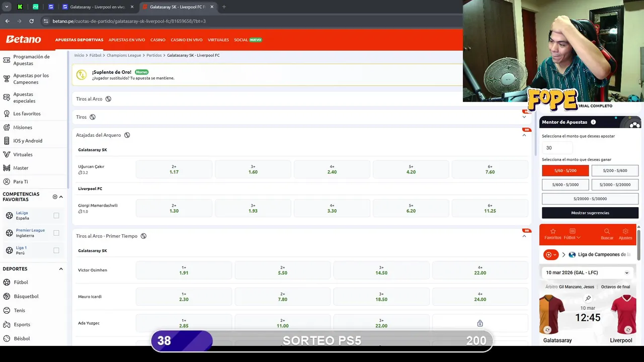
Task: Collapse the Atajadas del Arquero section
Action: pyautogui.click(x=524, y=135)
